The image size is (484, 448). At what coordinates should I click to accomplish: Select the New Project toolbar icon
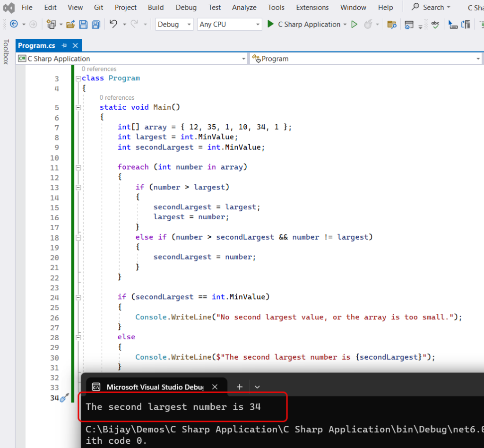pos(52,24)
